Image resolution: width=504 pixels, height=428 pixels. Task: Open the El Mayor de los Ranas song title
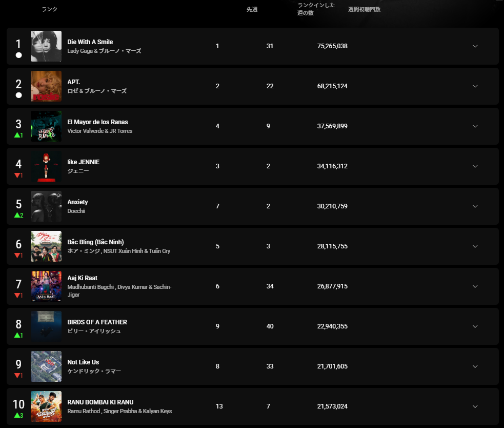tap(97, 122)
